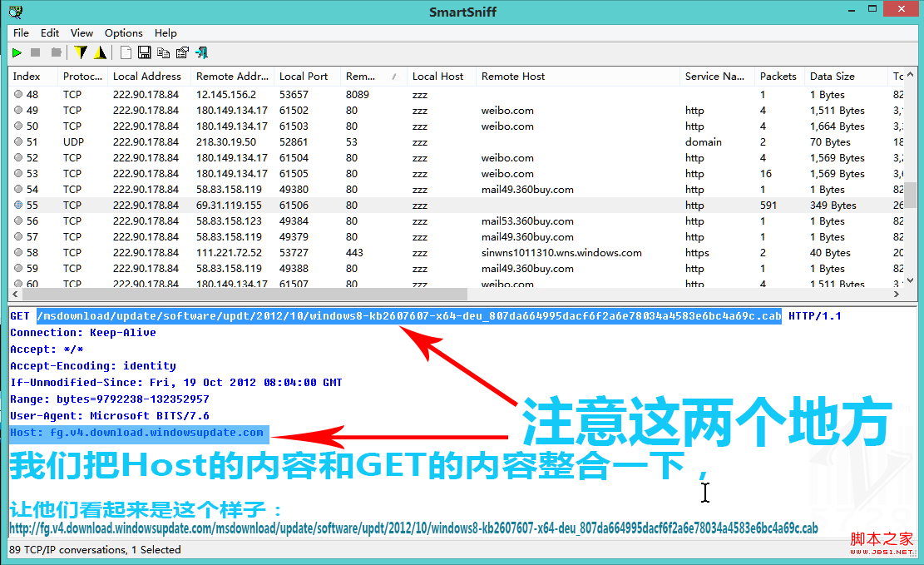Open the View menu
924x565 pixels.
point(82,33)
